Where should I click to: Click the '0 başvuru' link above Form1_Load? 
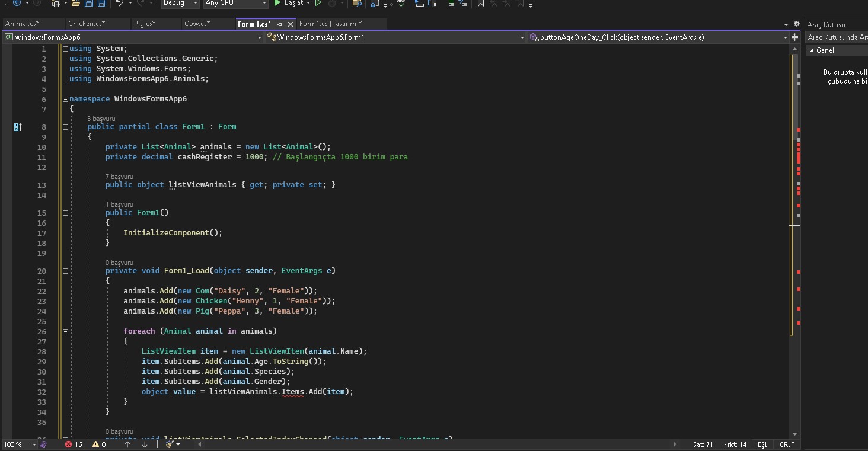coord(119,263)
